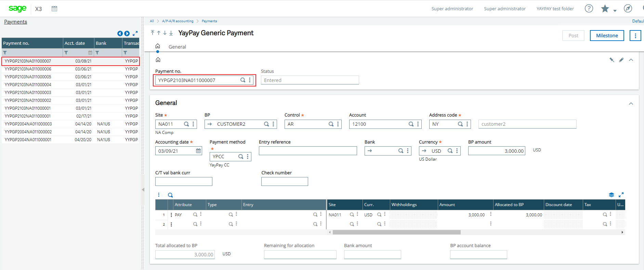Click the pencil edit icon
Image resolution: width=644 pixels, height=270 pixels.
pos(621,60)
